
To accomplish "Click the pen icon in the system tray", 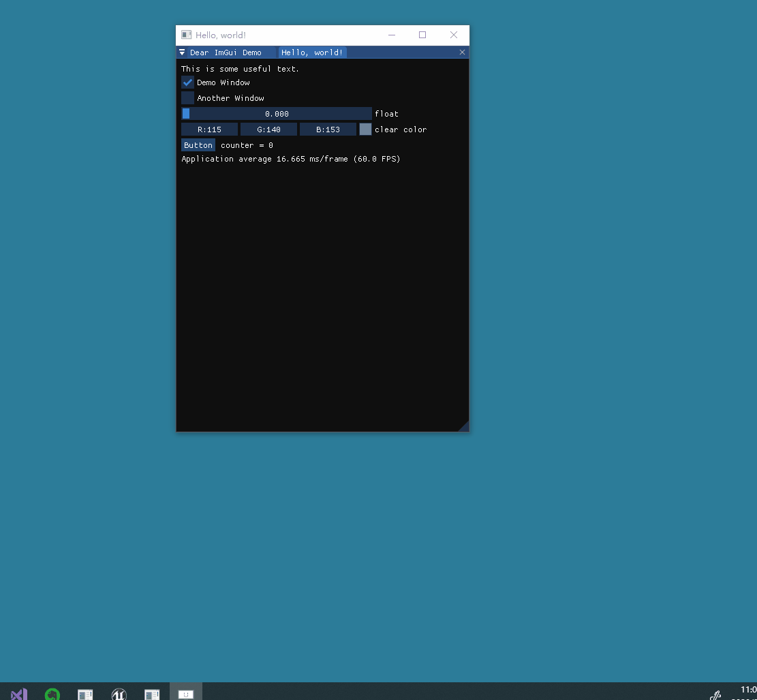I will 715,696.
